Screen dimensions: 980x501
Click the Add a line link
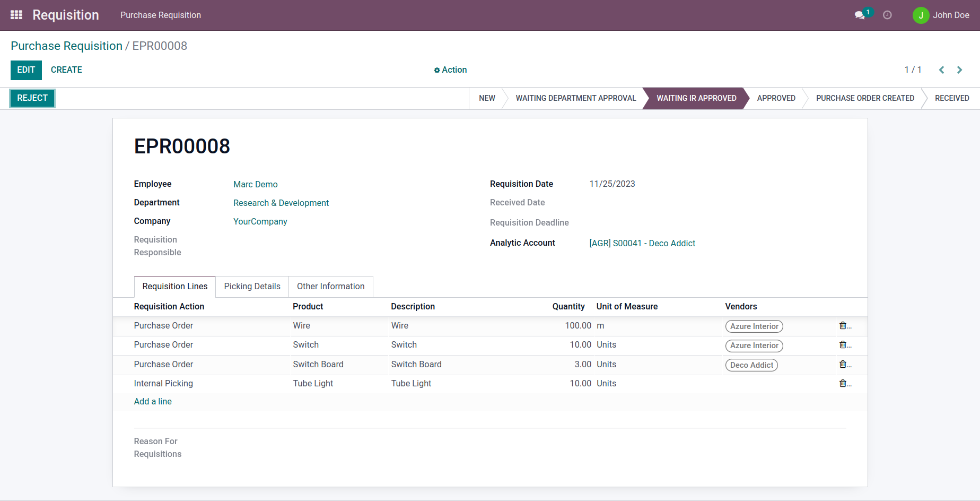[153, 402]
